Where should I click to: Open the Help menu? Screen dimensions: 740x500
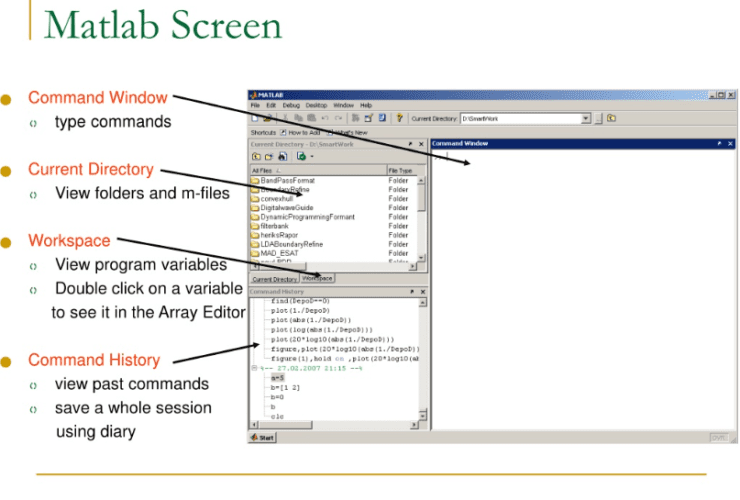tap(366, 105)
